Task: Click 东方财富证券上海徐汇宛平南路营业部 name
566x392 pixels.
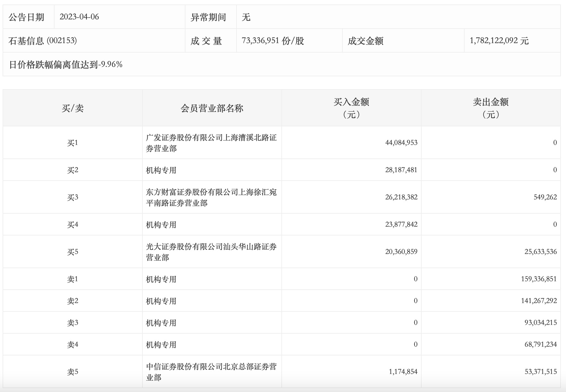Action: (211, 198)
